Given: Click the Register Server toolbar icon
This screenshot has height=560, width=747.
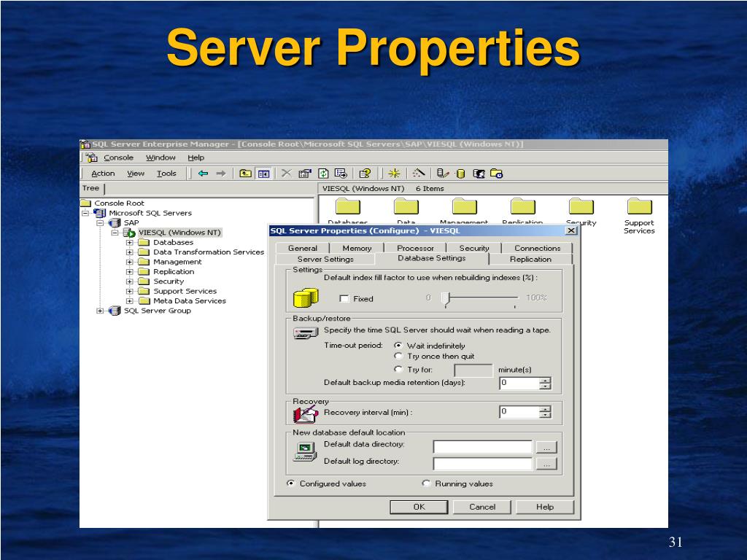Looking at the screenshot, I should pyautogui.click(x=443, y=174).
